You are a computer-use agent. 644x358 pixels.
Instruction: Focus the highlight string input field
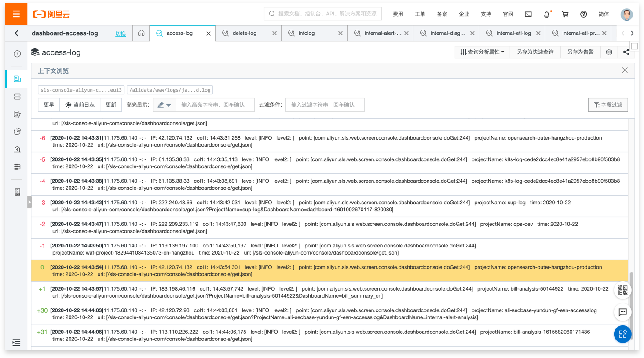click(215, 105)
